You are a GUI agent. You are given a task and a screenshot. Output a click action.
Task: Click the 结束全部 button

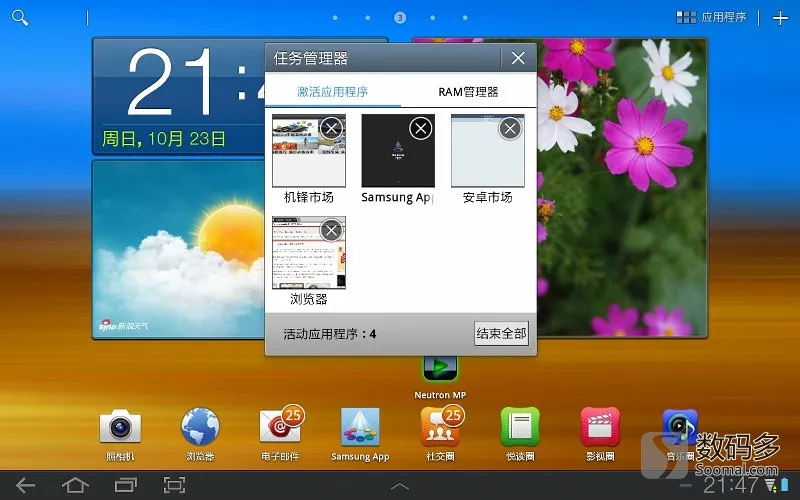[x=501, y=334]
